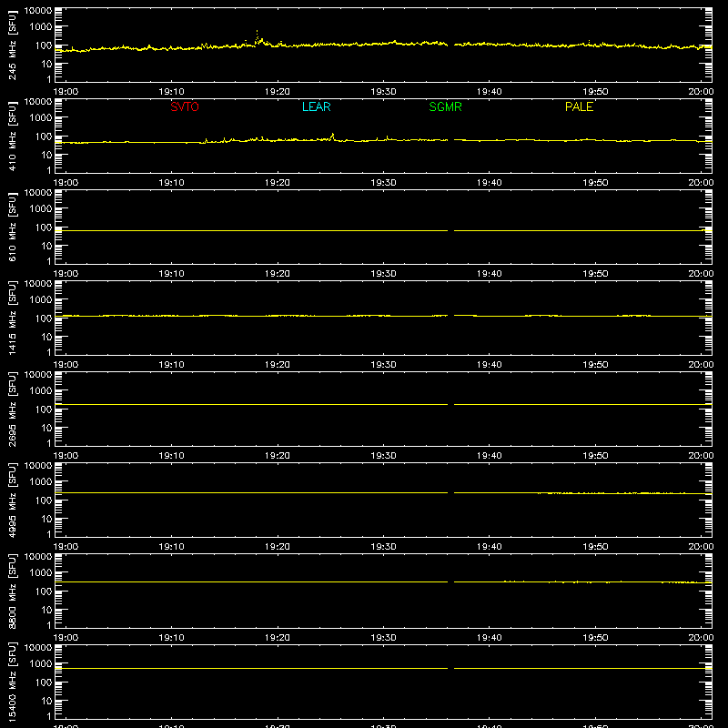The height and width of the screenshot is (728, 728).
Task: Select the 8800 MHz [SFU] axis label
Action: pos(12,591)
